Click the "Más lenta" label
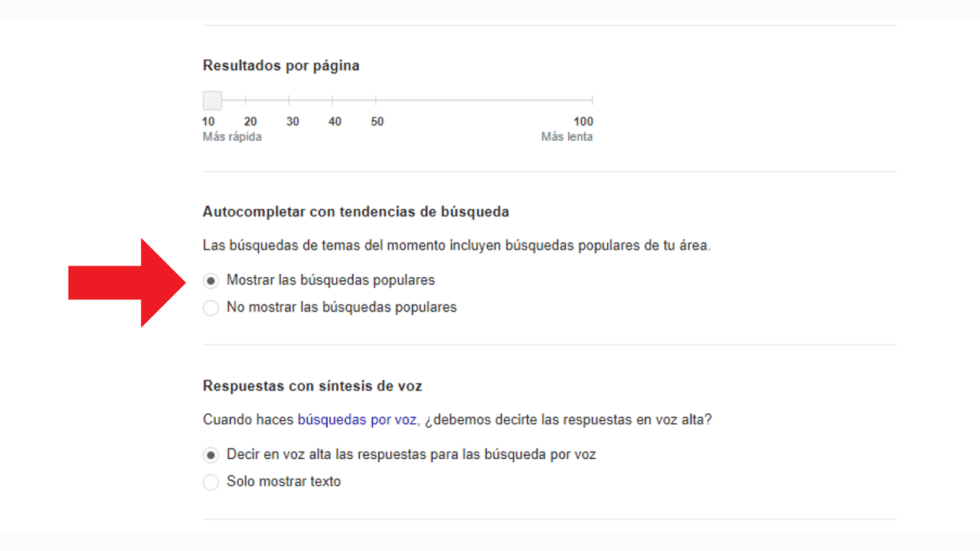The height and width of the screenshot is (551, 980). (567, 136)
